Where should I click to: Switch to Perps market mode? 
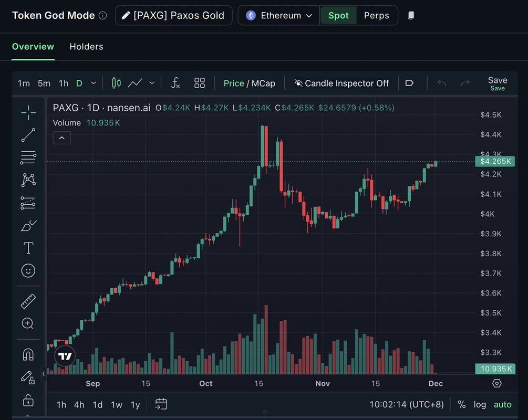coord(377,15)
